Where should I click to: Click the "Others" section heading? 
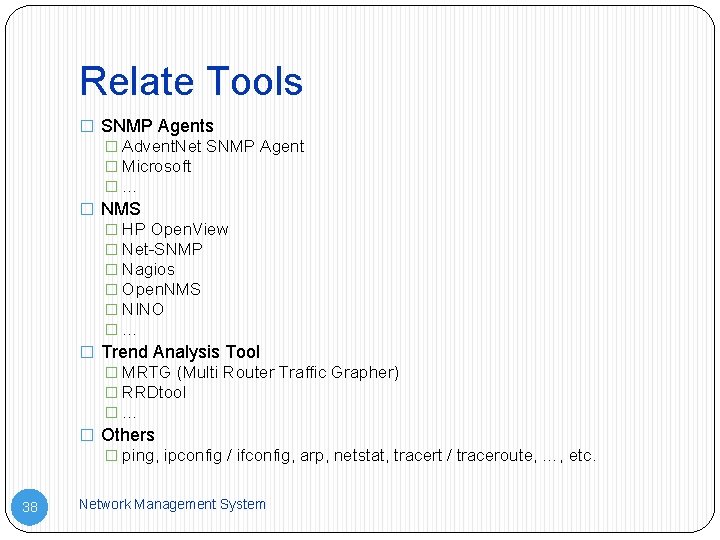coord(128,435)
